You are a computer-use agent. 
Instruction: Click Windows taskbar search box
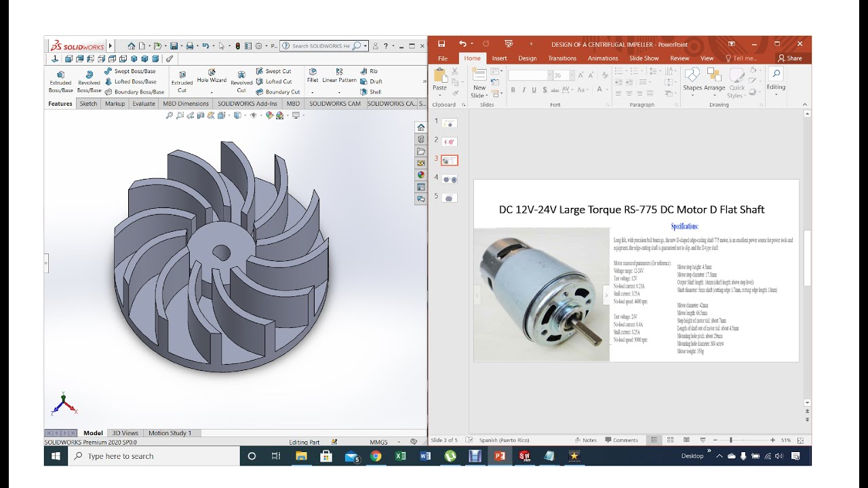click(x=155, y=456)
